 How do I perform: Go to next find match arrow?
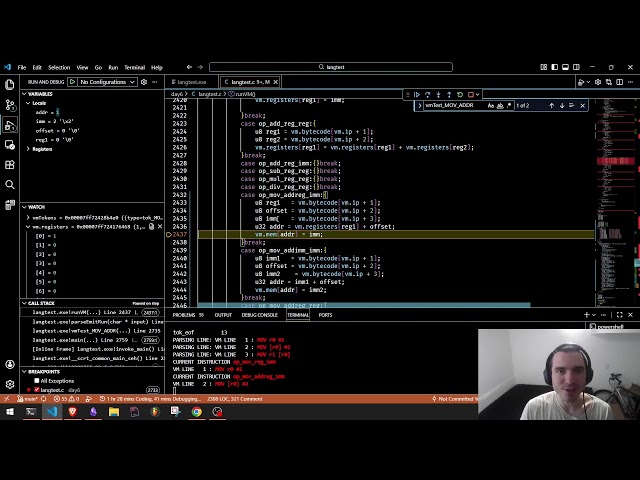561,105
